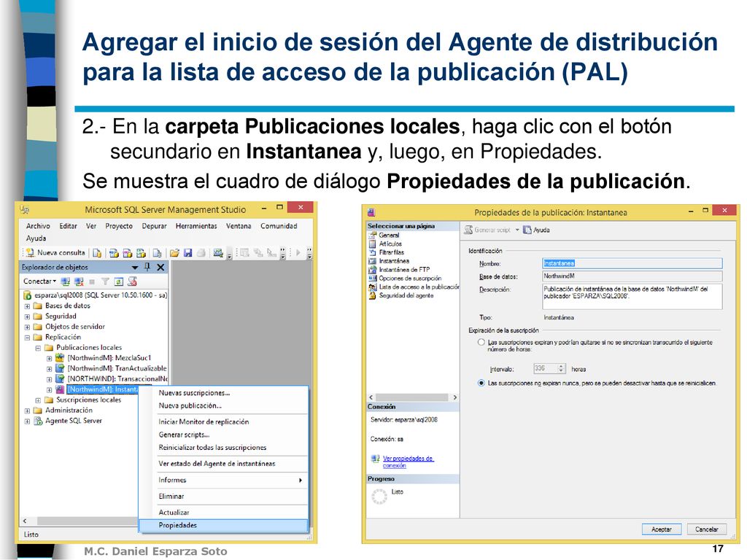Image resolution: width=747 pixels, height=560 pixels.
Task: Choose Ver estado del Agente de instantáneas
Action: [x=223, y=464]
